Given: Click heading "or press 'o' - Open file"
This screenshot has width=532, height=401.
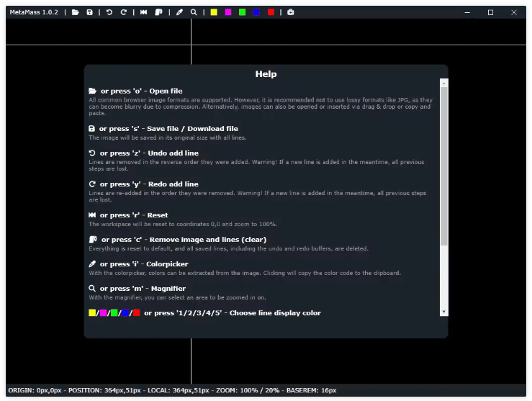Looking at the screenshot, I should tap(142, 91).
